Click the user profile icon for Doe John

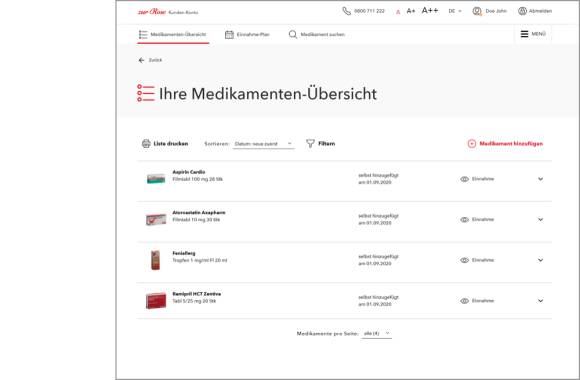(477, 11)
